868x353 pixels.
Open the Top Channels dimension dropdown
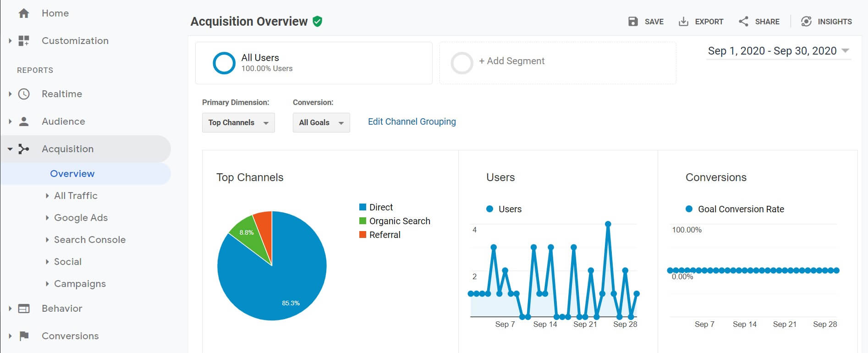click(238, 122)
